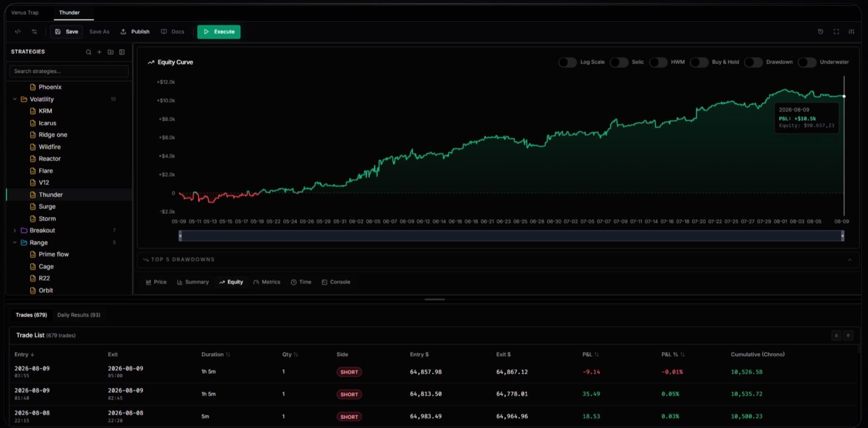The width and height of the screenshot is (868, 428).
Task: Collapse the Top 5 Drawdowns section
Action: pyautogui.click(x=850, y=260)
